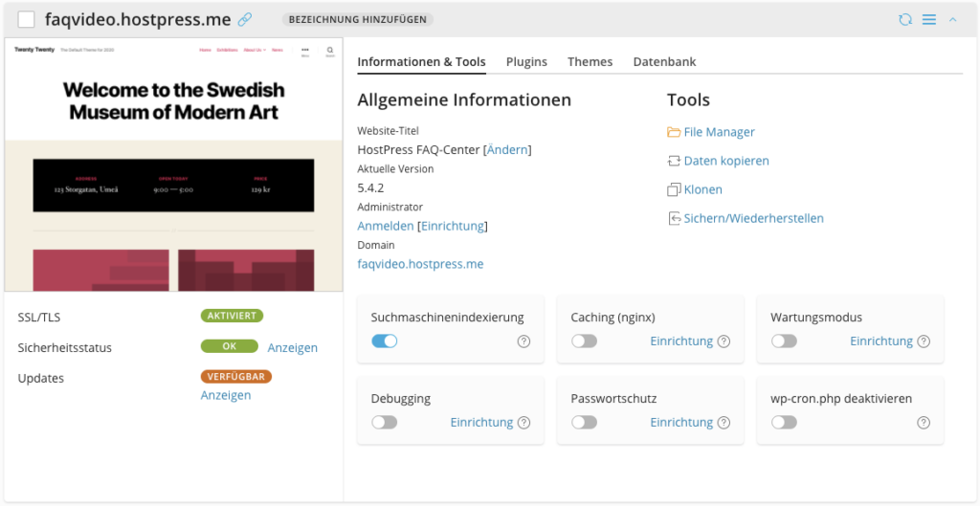Open Einrichtung next to Anmelden

(x=453, y=226)
